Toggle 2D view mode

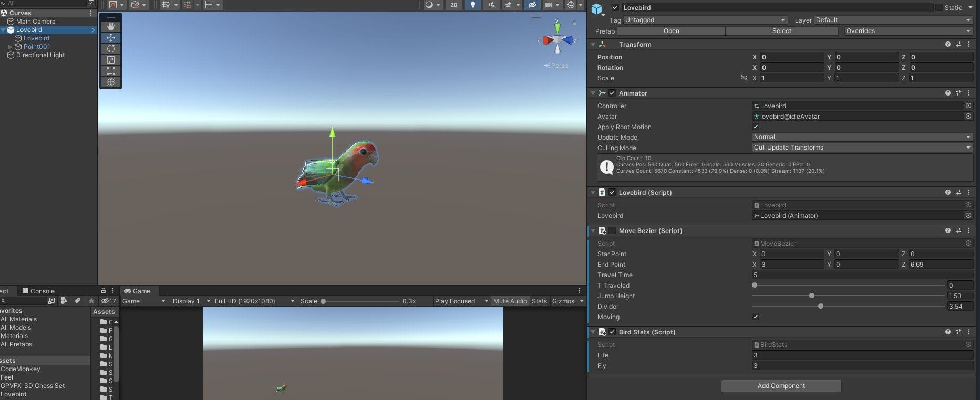point(454,5)
